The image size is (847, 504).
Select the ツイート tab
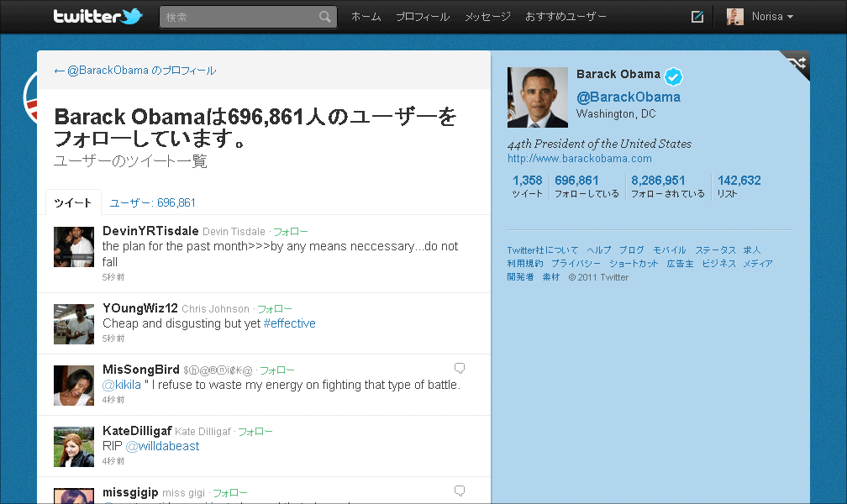click(73, 202)
